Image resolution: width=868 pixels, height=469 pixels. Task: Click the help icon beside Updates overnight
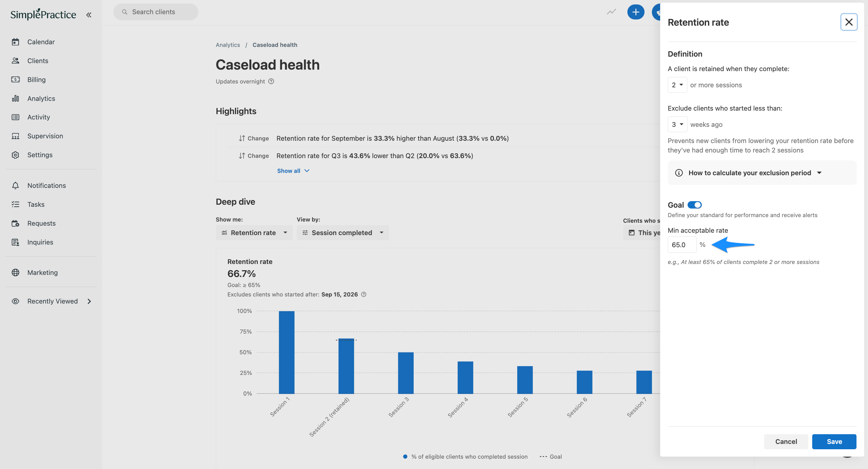pos(271,81)
